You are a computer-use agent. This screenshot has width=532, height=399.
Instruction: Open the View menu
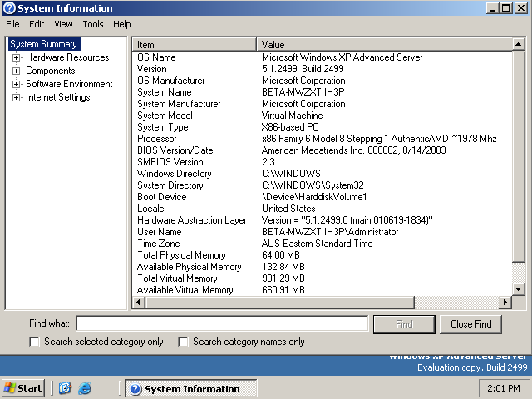(x=63, y=24)
